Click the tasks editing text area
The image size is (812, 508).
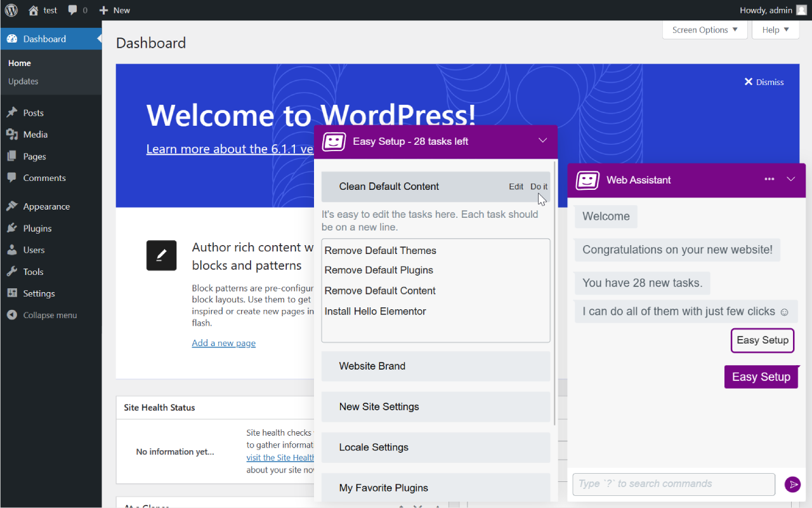click(x=436, y=291)
